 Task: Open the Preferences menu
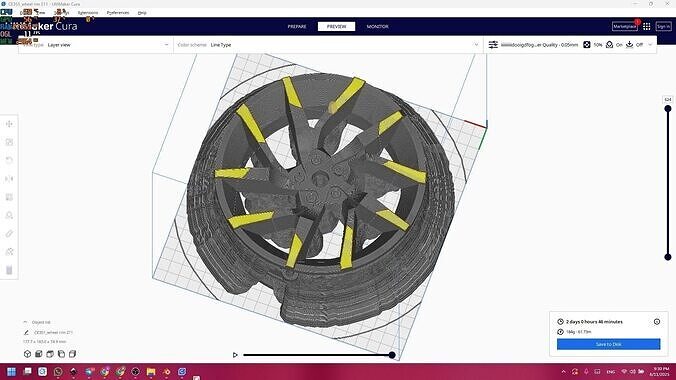[118, 13]
